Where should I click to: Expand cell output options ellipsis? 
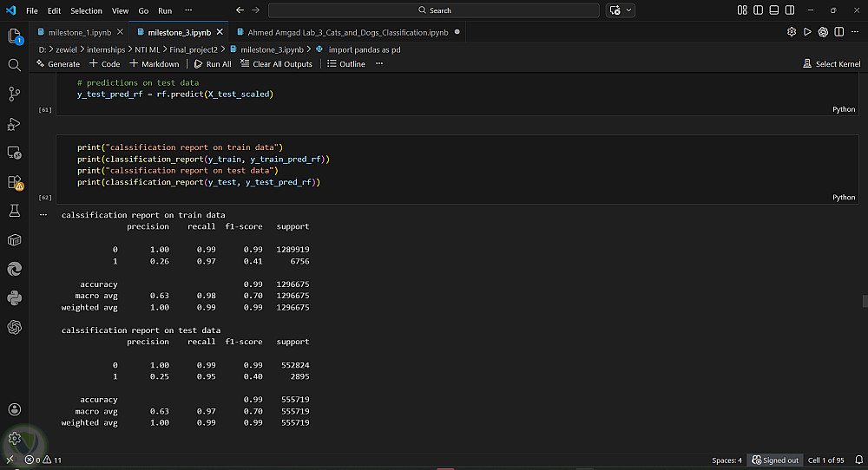[43, 214]
